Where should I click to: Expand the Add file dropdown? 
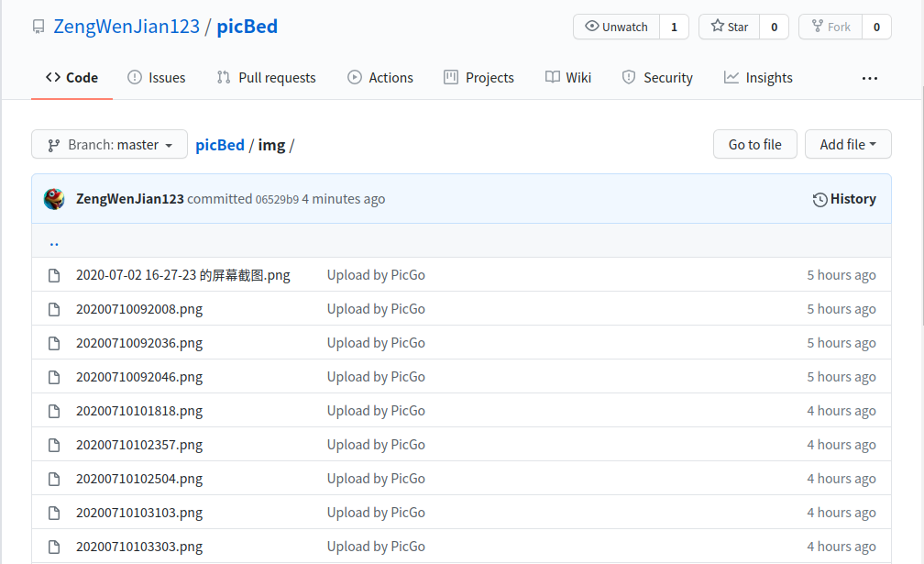pos(848,144)
